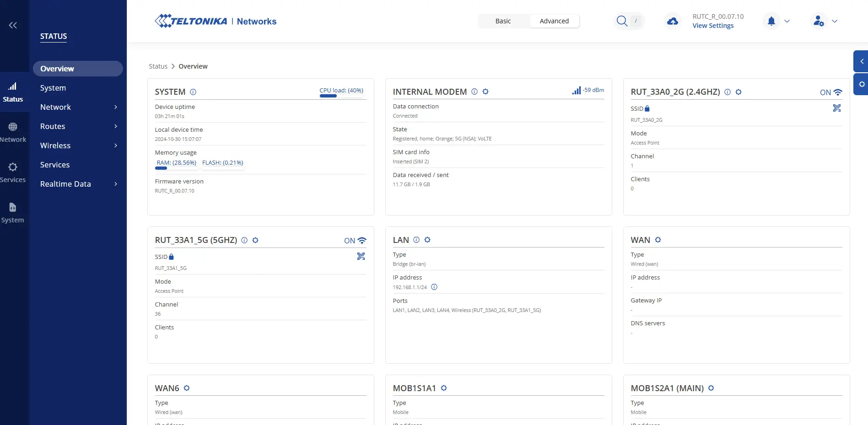Click the LAN IP address info icon
Viewport: 868px width, 425px height.
(434, 287)
